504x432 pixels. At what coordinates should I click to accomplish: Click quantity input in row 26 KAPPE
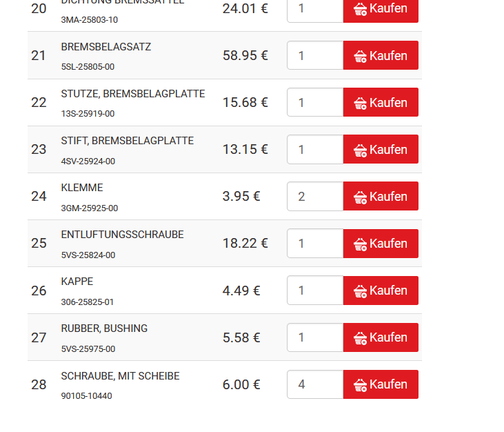315,291
